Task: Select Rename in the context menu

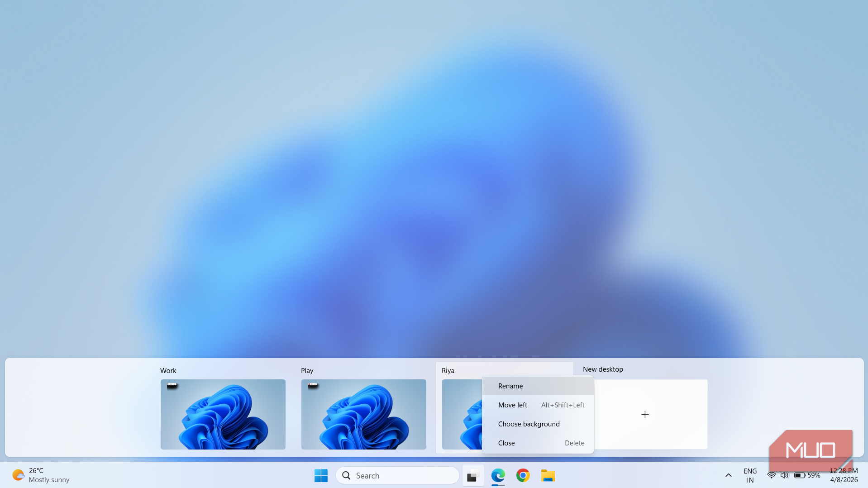Action: 538,386
